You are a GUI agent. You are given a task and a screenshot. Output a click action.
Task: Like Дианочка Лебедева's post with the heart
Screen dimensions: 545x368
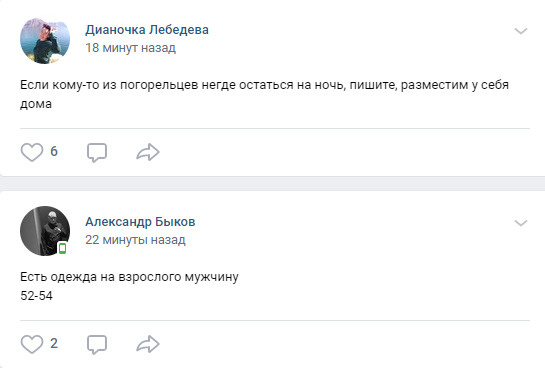pyautogui.click(x=32, y=152)
